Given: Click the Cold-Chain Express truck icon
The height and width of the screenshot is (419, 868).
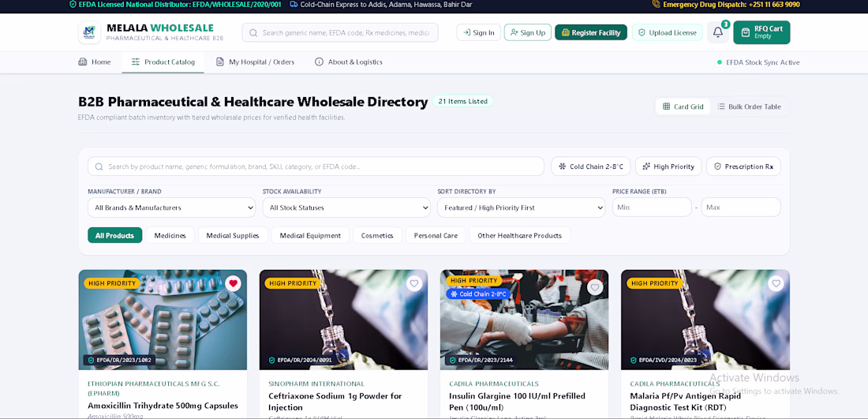Looking at the screenshot, I should [294, 5].
